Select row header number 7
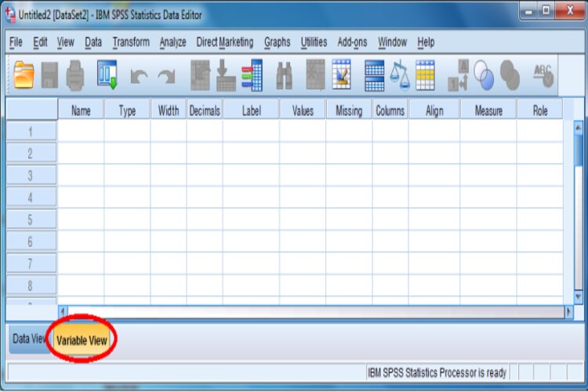The image size is (588, 392). [x=31, y=263]
